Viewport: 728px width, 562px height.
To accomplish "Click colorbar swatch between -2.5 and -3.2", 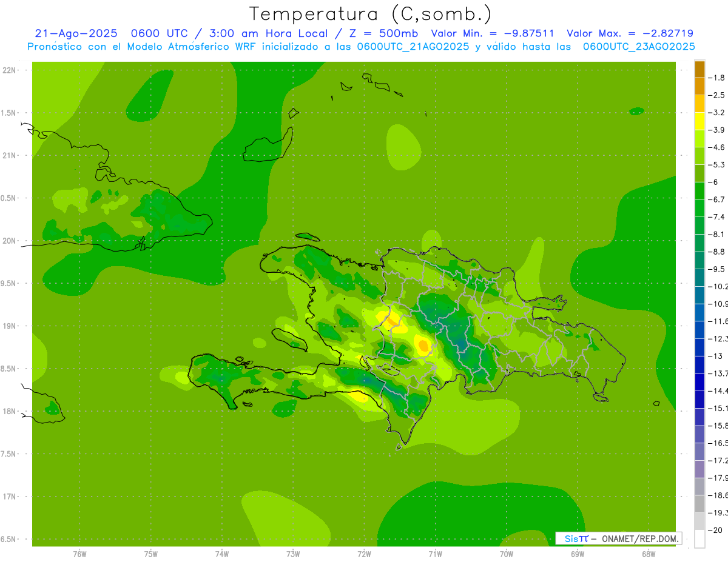I will click(699, 104).
